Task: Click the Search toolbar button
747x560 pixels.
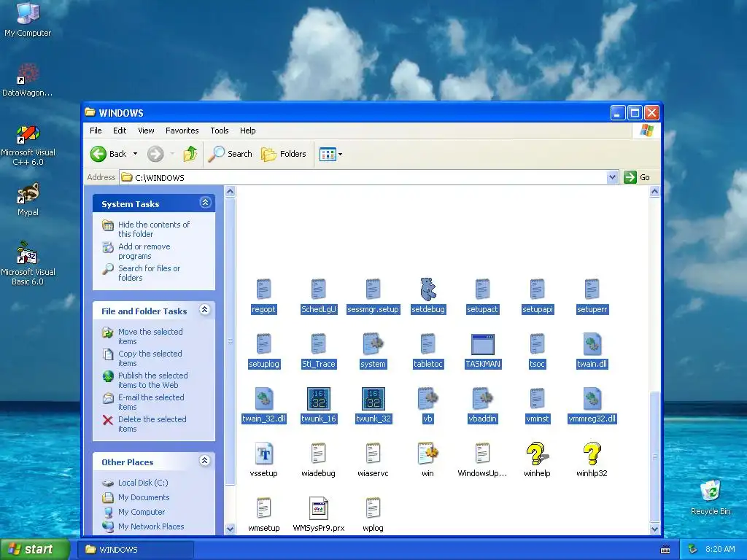Action: [231, 154]
